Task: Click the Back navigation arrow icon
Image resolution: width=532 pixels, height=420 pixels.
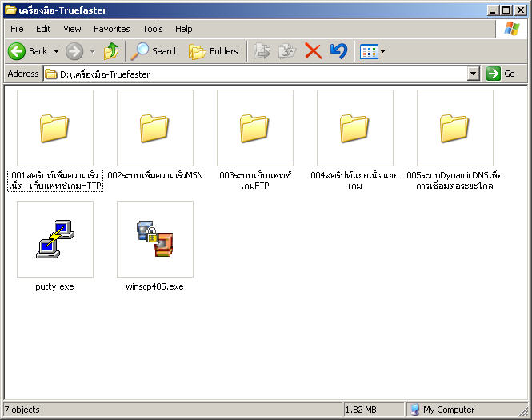Action: pyautogui.click(x=18, y=51)
